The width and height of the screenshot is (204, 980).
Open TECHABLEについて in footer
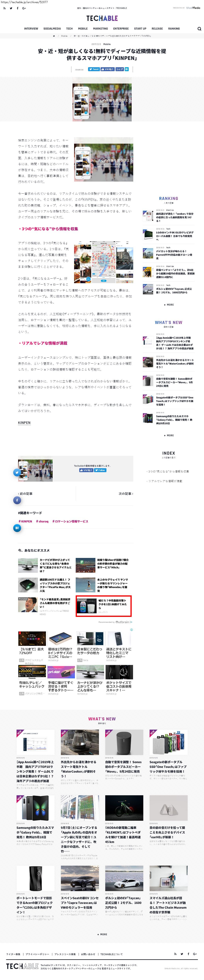(x=112, y=954)
